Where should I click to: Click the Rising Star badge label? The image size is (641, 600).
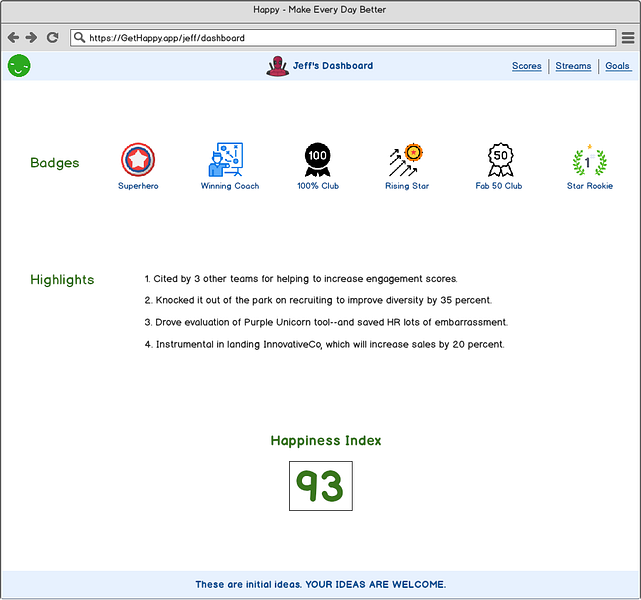(x=407, y=186)
